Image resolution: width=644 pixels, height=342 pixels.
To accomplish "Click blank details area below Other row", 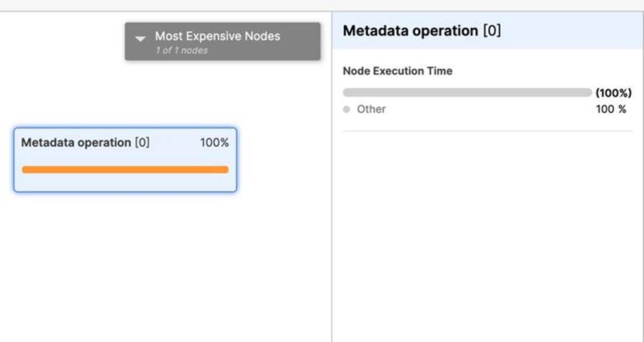I will pyautogui.click(x=487, y=239).
